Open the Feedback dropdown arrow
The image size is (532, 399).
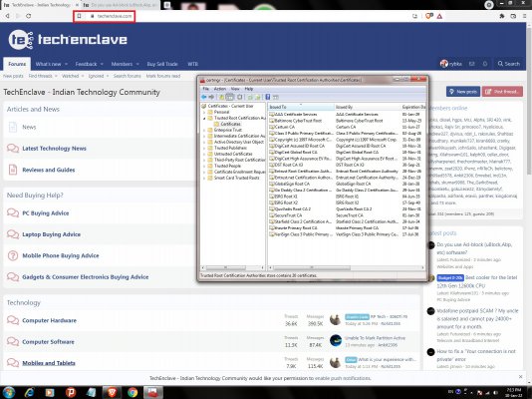(x=102, y=64)
